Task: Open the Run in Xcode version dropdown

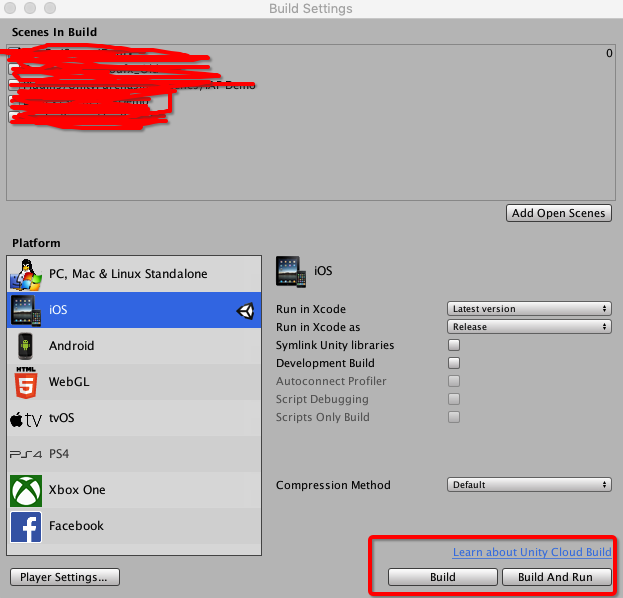Action: [x=529, y=309]
